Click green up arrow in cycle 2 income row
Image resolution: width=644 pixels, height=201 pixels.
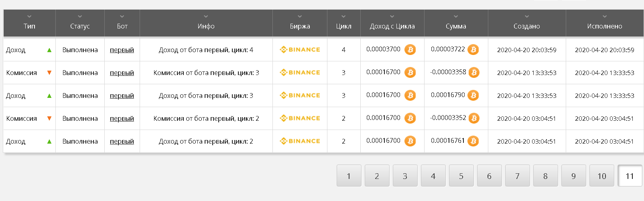49,142
